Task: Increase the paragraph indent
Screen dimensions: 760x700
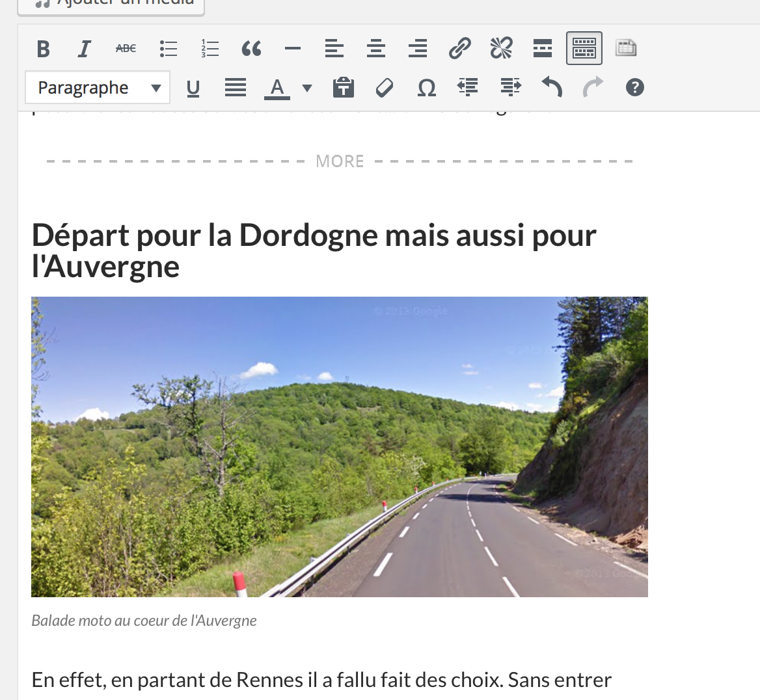Action: 509,87
